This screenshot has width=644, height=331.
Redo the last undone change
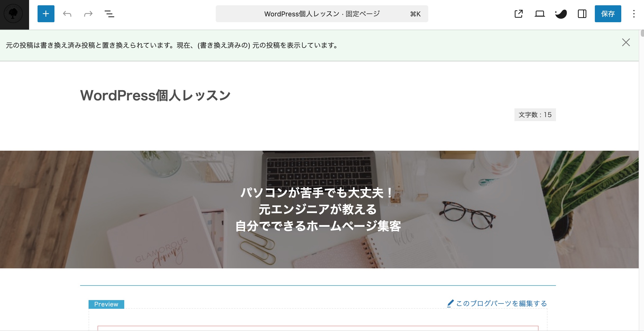pyautogui.click(x=88, y=14)
